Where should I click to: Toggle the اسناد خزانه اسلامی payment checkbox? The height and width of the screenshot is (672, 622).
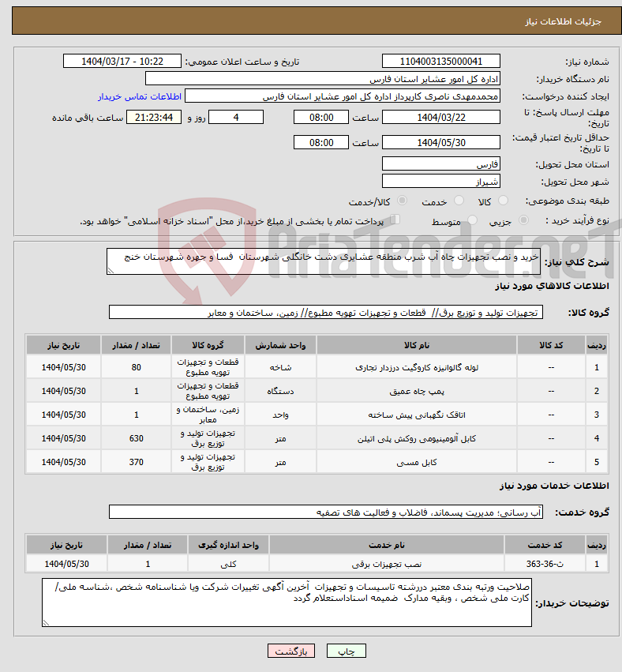(395, 220)
